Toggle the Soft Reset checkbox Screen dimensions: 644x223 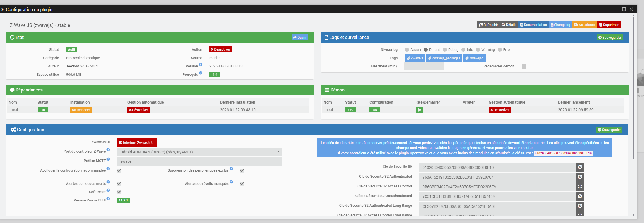(119, 192)
